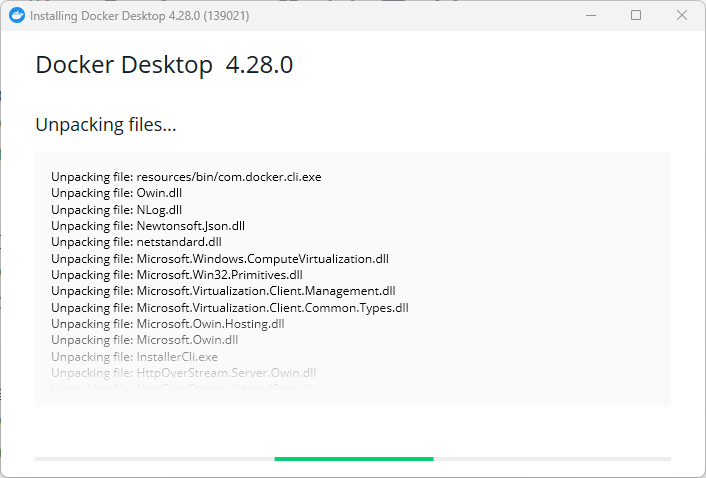This screenshot has height=478, width=706.
Task: Select the resources/bin/com.docker.cli.exe log line
Action: pyautogui.click(x=186, y=177)
